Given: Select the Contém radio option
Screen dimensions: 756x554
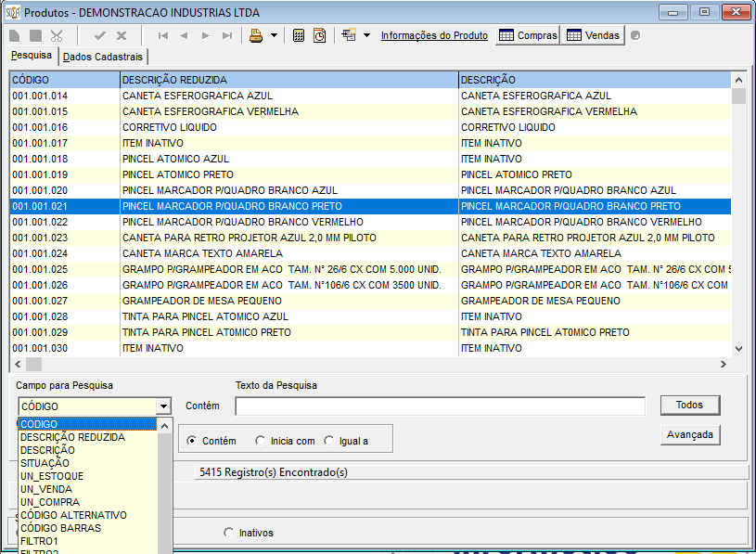Looking at the screenshot, I should (192, 441).
